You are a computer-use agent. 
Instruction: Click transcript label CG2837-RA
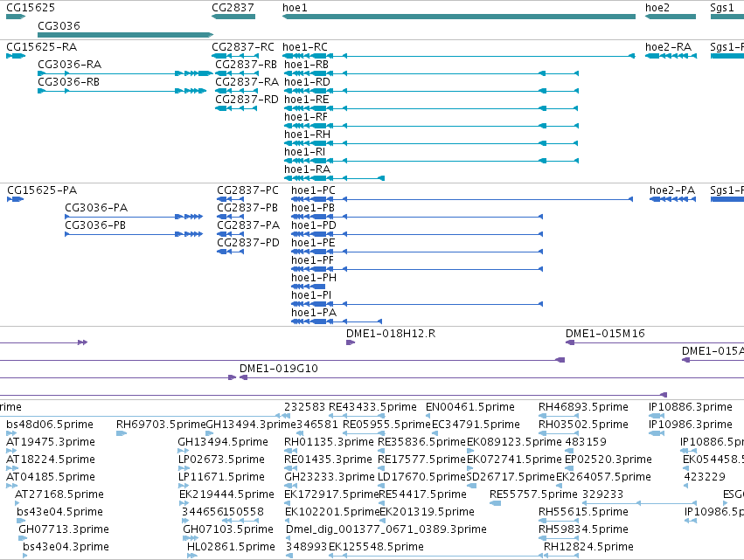247,82
